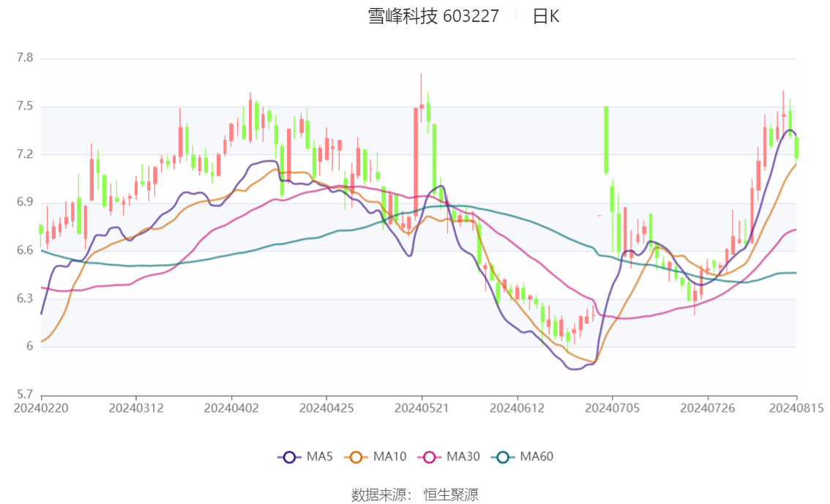Click x-axis date label 20240815
830x504 pixels.
pyautogui.click(x=796, y=408)
